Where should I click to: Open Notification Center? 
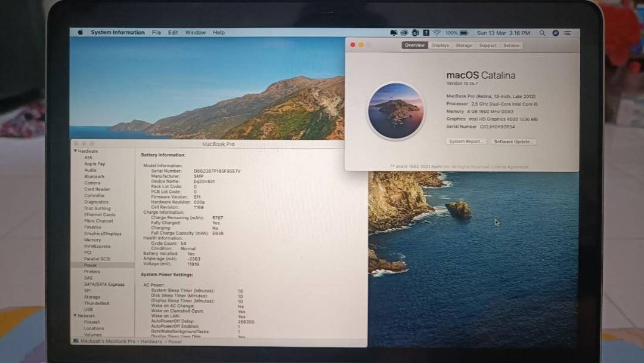(567, 33)
